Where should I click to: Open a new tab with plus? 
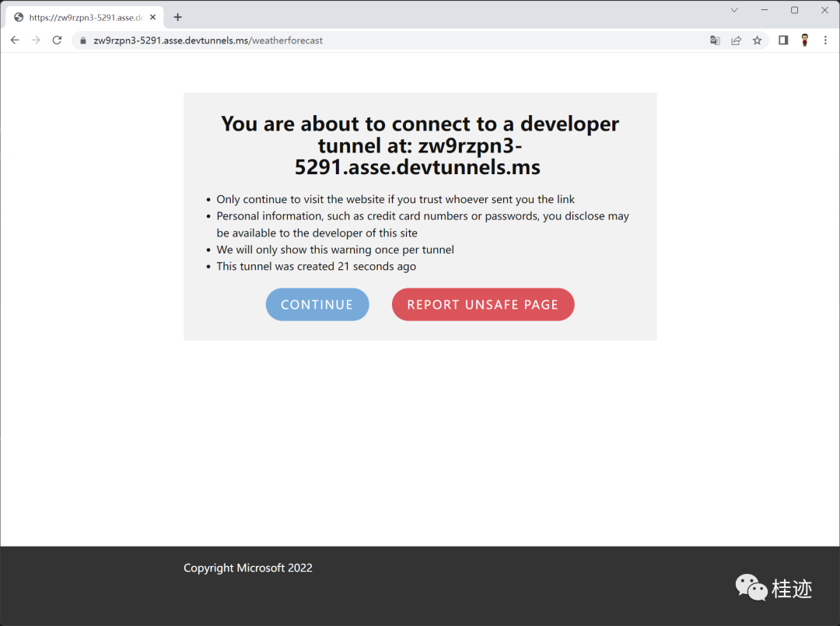click(178, 17)
